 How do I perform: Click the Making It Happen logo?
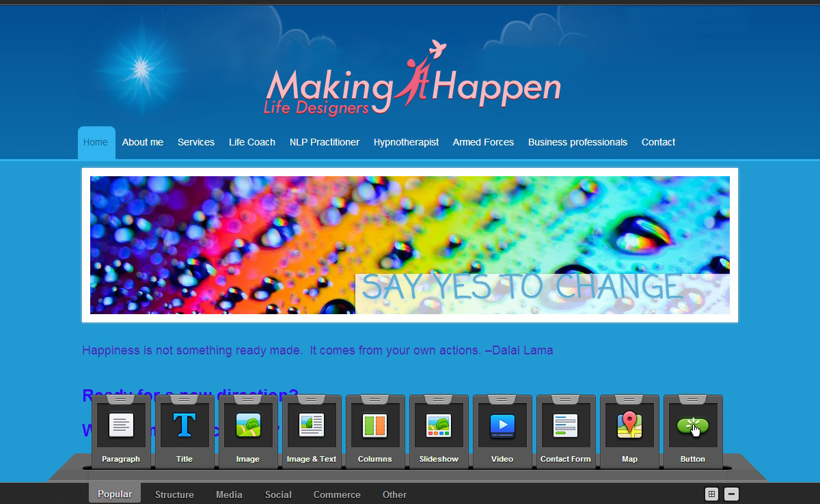412,79
